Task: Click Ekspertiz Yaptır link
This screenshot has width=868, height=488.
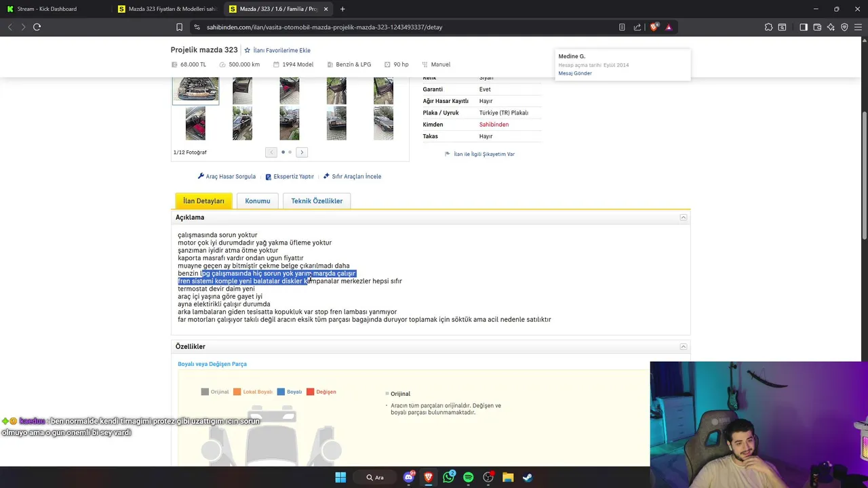Action: point(290,176)
